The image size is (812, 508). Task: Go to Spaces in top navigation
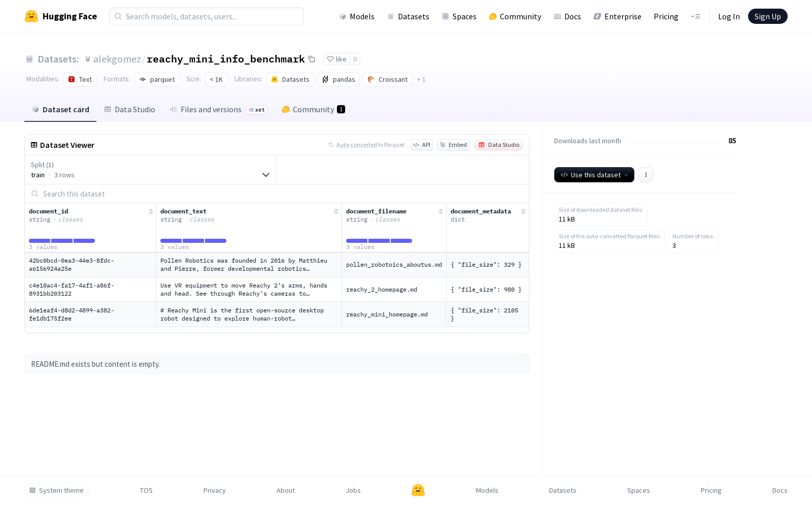pyautogui.click(x=459, y=16)
